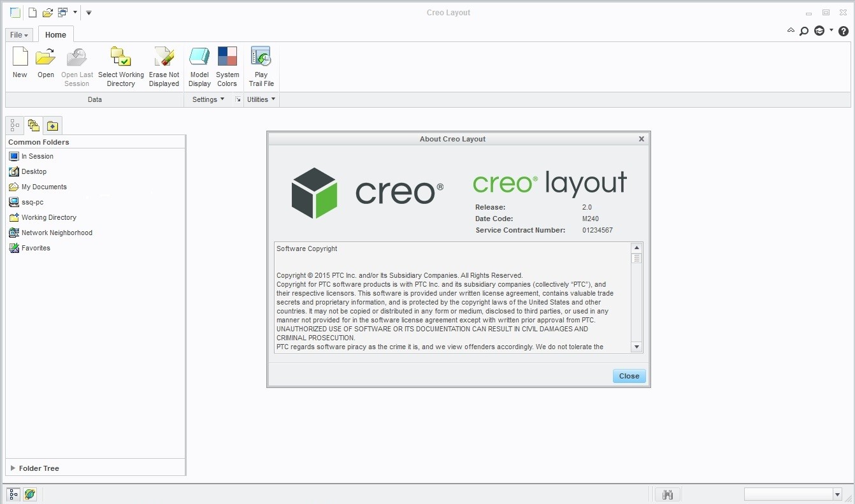Open Model Display settings
Screen dimensions: 855x504
click(x=199, y=66)
